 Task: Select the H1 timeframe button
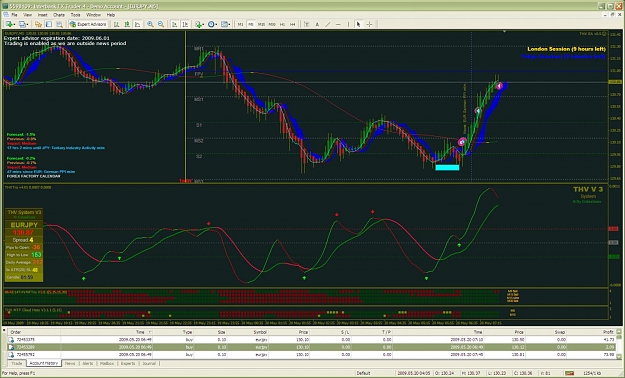(282, 24)
